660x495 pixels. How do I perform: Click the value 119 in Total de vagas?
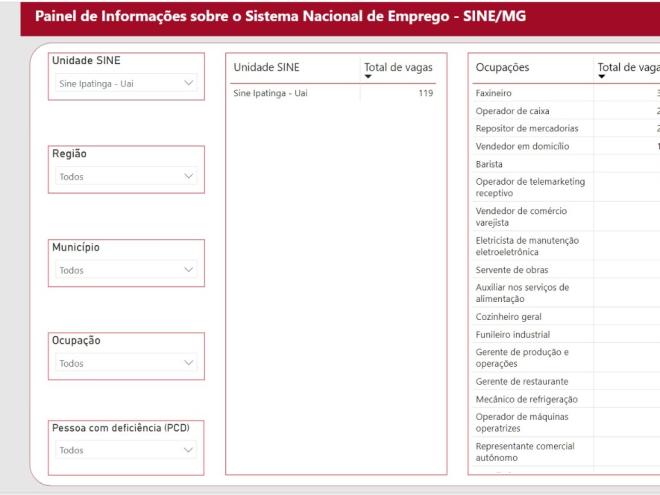click(x=426, y=93)
